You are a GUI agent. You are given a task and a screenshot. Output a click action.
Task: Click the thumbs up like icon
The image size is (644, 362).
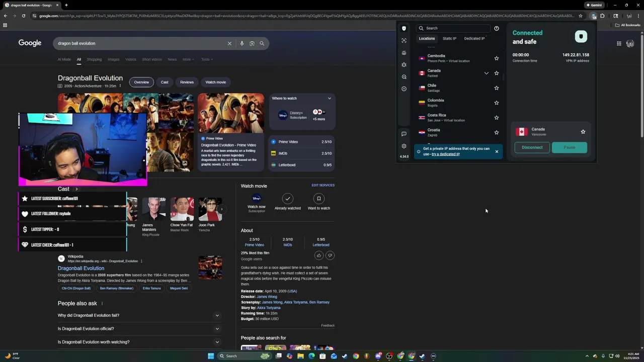click(x=318, y=255)
